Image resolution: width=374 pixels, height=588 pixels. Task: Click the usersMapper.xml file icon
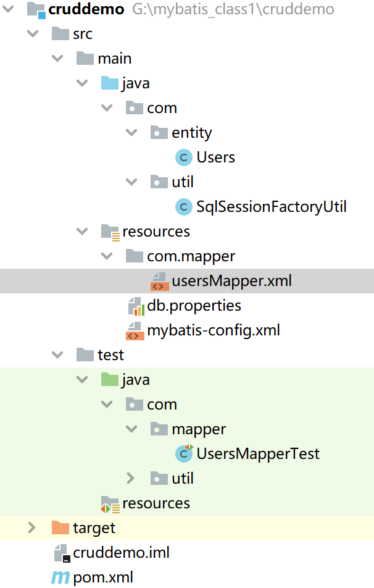point(159,281)
